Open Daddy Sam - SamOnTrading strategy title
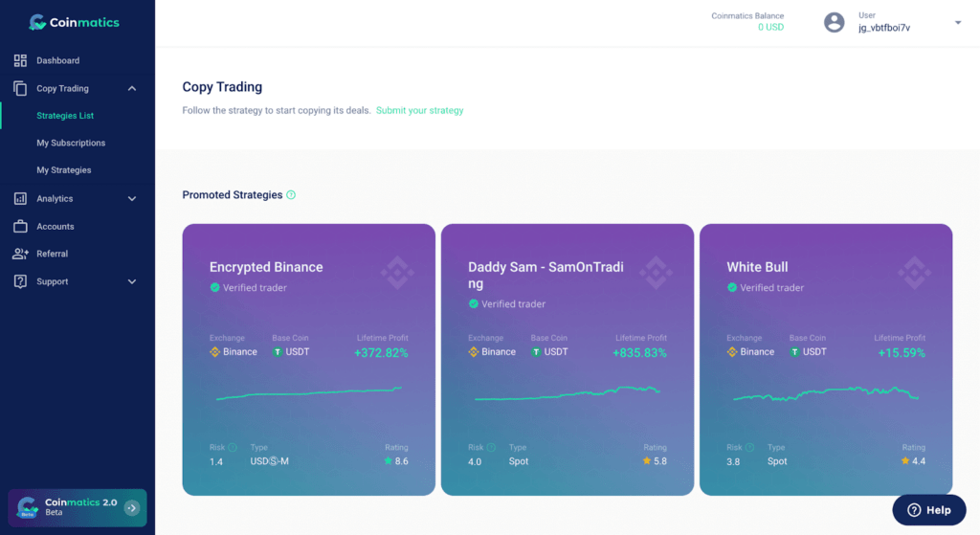The image size is (980, 535). point(546,275)
